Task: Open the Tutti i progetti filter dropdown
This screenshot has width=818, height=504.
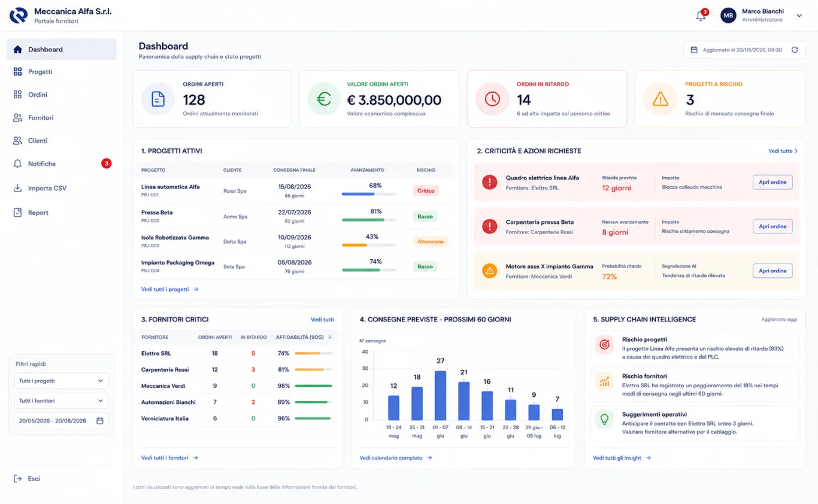Action: coord(61,381)
